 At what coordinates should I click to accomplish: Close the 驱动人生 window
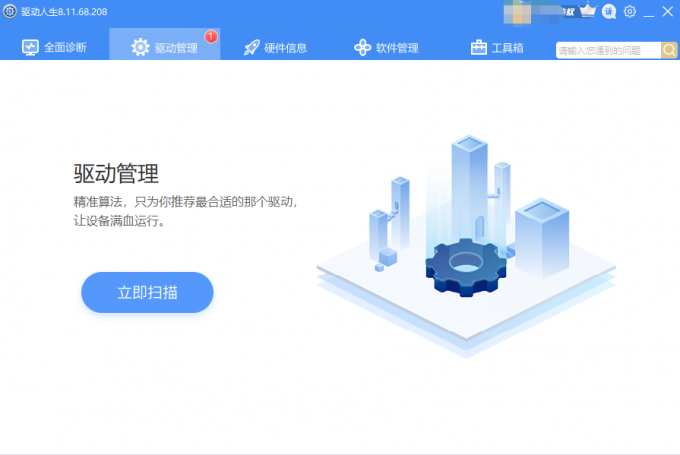tap(668, 11)
